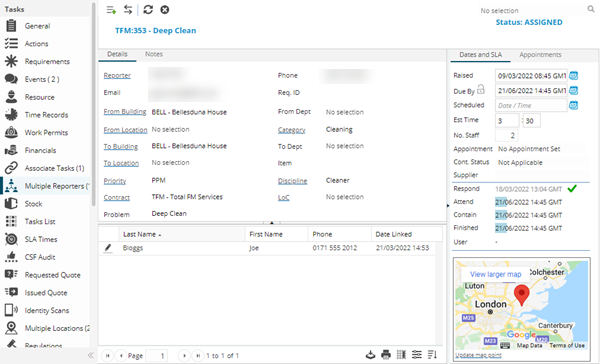The width and height of the screenshot is (600, 364).
Task: Open the Actions checklist section
Action: tap(36, 44)
